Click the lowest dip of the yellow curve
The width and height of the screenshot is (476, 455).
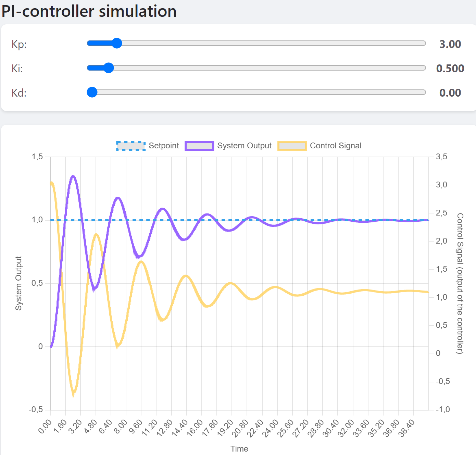point(73,394)
